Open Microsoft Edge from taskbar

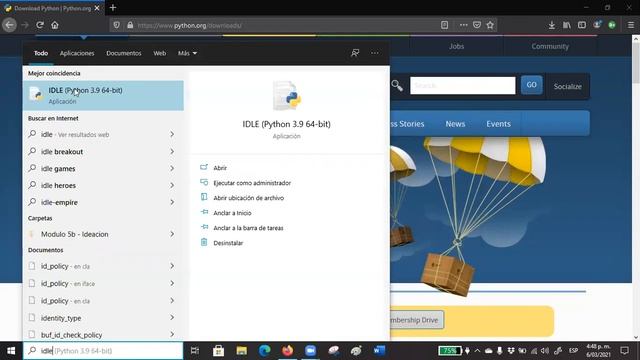[x=264, y=351]
